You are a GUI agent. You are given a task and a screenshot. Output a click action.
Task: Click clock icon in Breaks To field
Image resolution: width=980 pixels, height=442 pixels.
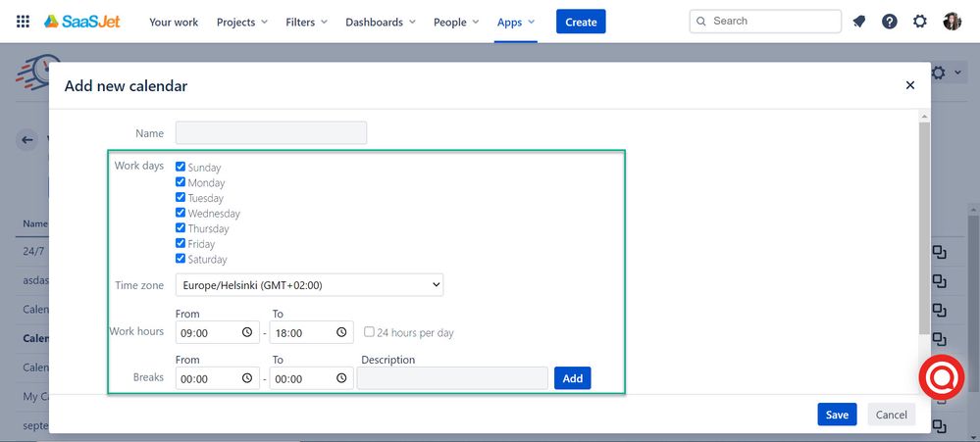341,378
